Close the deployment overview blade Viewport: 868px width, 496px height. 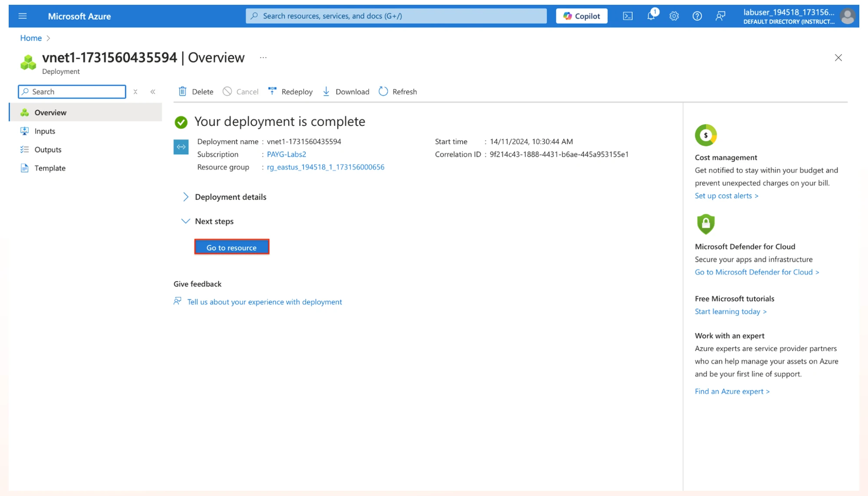838,58
